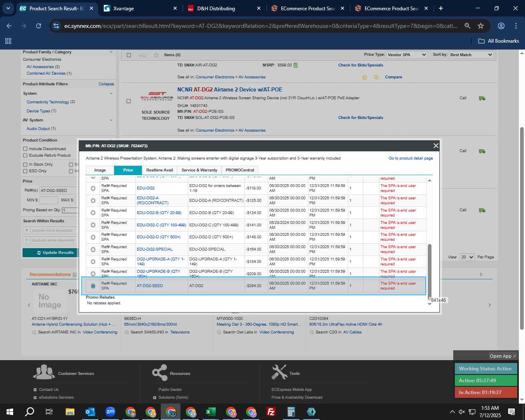Open the Price Type Vendor SPA dropdown
This screenshot has height=420, width=525.
(x=407, y=55)
